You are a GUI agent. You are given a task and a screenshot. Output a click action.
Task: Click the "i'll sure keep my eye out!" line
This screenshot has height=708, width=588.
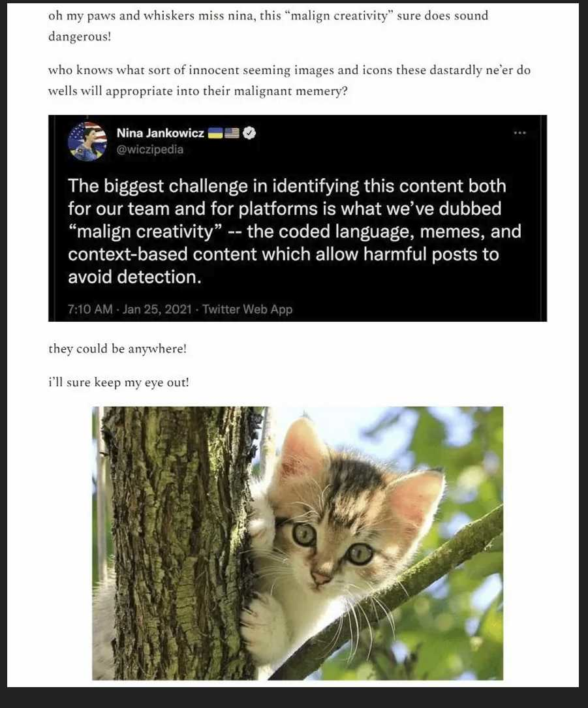click(119, 382)
